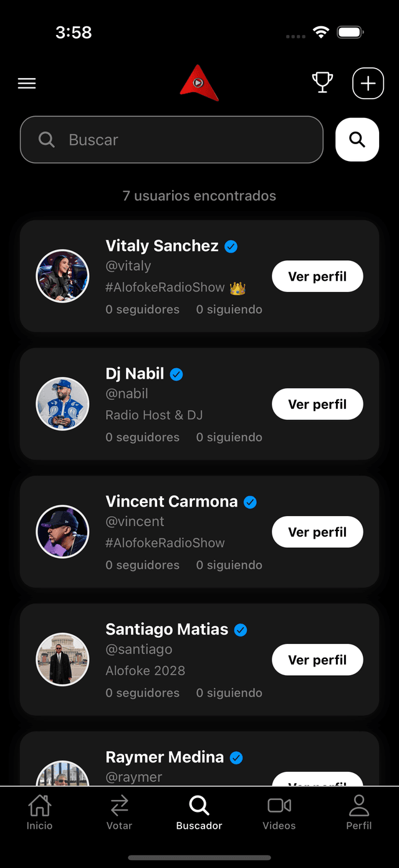Image resolution: width=399 pixels, height=868 pixels.
Task: Tap the red Alofoke logo
Action: pyautogui.click(x=199, y=83)
